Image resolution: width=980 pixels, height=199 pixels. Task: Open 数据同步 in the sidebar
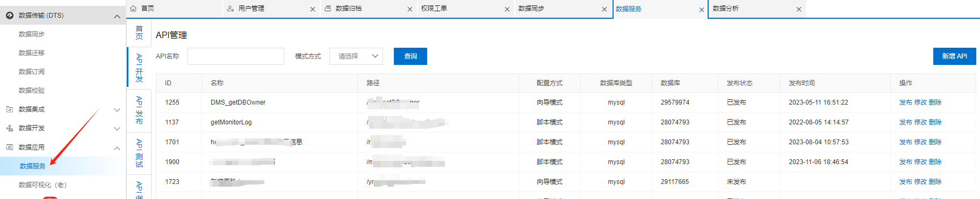tap(32, 34)
